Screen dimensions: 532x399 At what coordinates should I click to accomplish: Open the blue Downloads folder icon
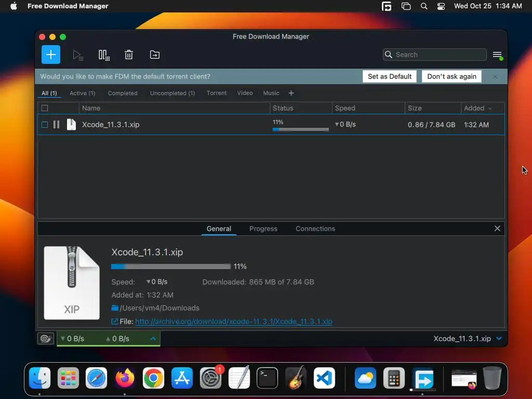pyautogui.click(x=115, y=308)
